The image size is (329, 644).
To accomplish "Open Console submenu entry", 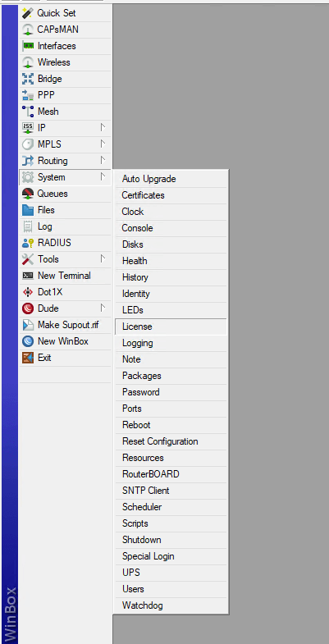I will click(171, 228).
